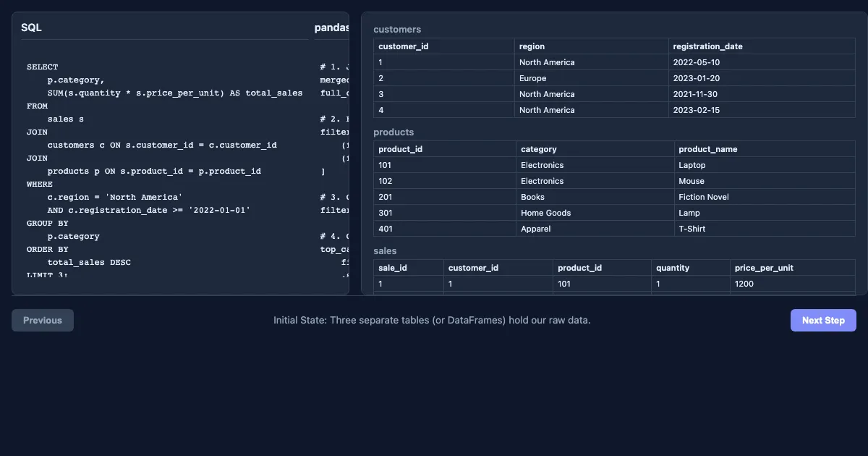Click the Next Step button
The width and height of the screenshot is (868, 456).
[823, 320]
